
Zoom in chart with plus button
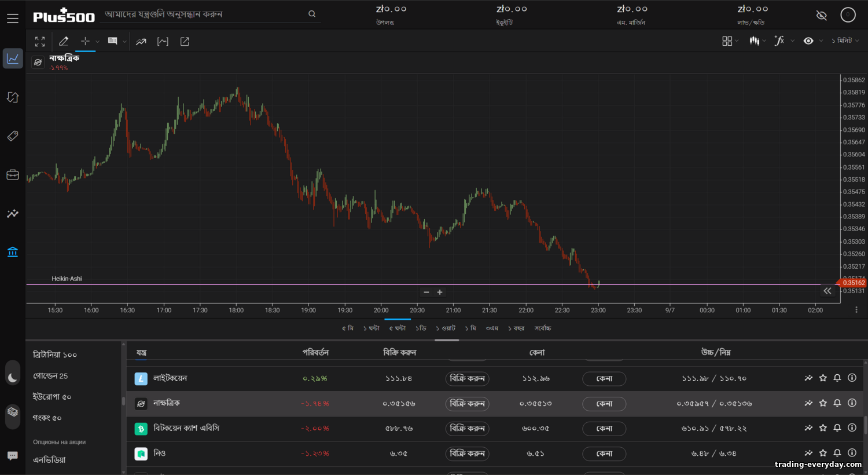tap(440, 293)
